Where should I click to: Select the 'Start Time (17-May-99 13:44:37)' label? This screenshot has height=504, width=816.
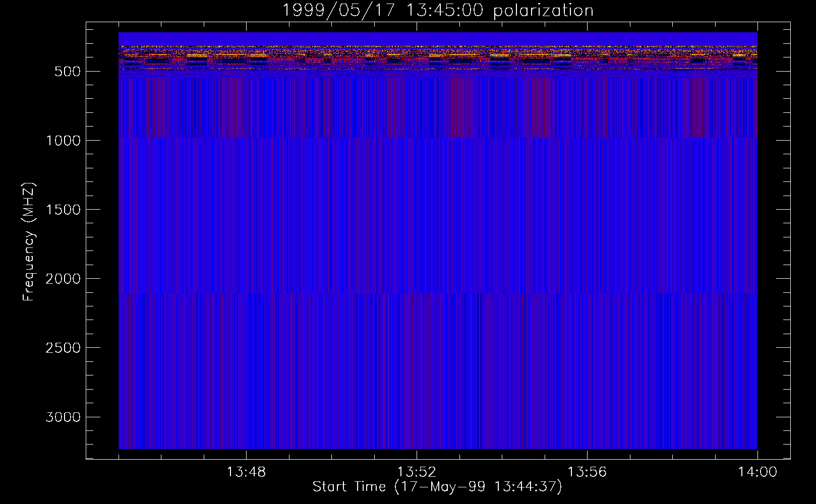(x=437, y=487)
